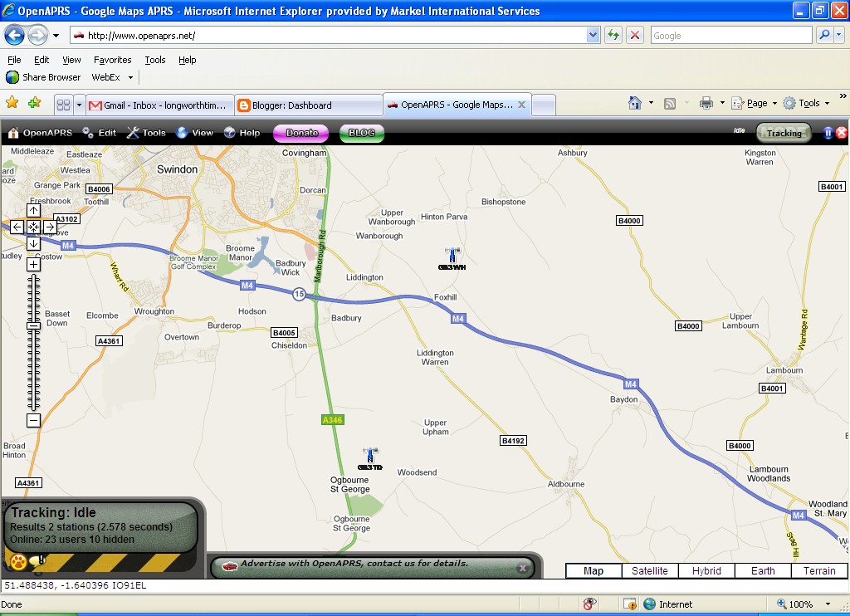Select the Tools wrench icon in OpenAPRS toolbar

133,132
